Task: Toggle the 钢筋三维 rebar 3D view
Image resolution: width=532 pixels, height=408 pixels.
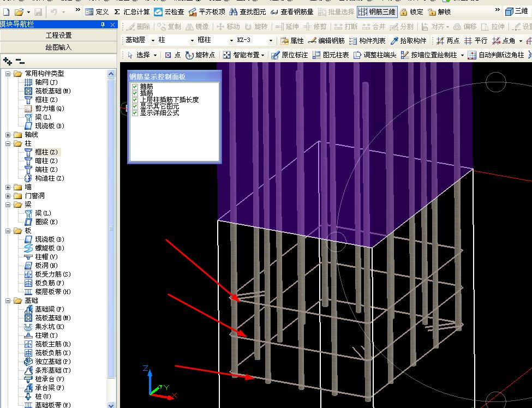Action: (376, 11)
